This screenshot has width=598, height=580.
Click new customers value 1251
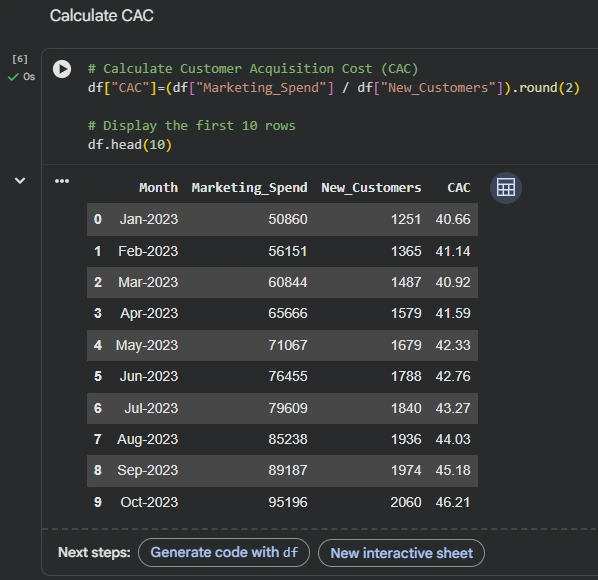(x=406, y=219)
